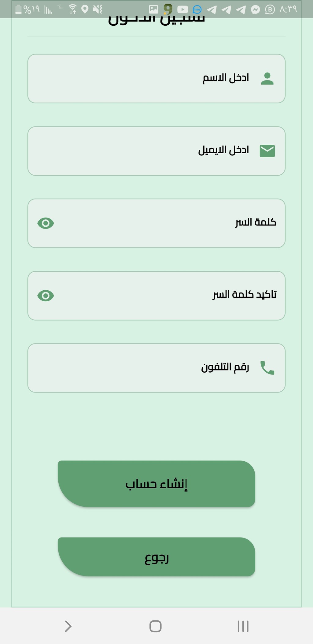Tap the Android back chevron in navigation bar

coord(68,626)
